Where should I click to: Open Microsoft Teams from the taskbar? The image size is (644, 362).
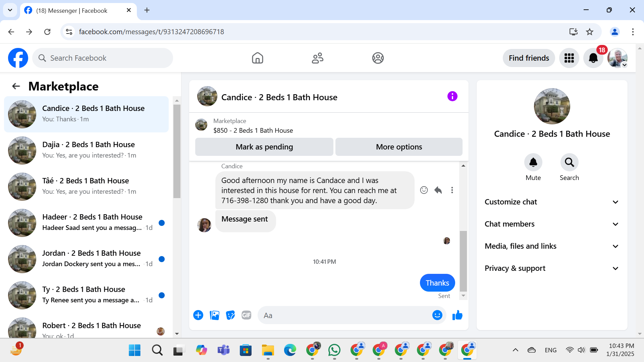pyautogui.click(x=223, y=350)
